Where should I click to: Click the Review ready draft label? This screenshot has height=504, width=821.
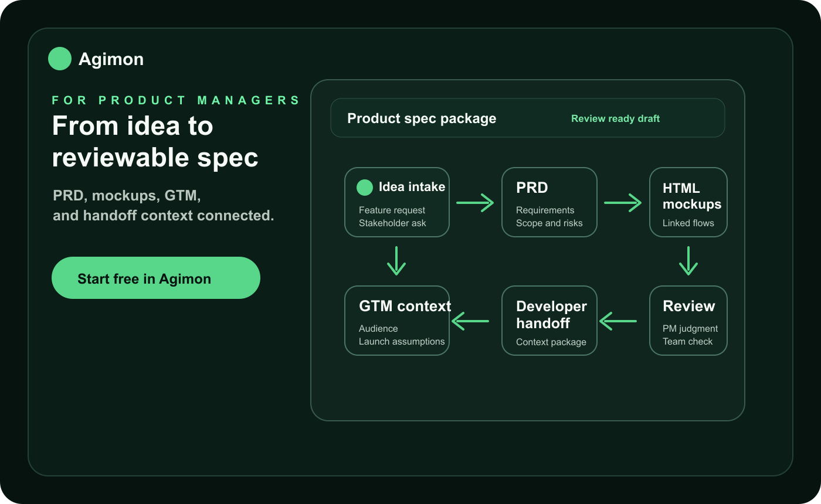point(615,118)
